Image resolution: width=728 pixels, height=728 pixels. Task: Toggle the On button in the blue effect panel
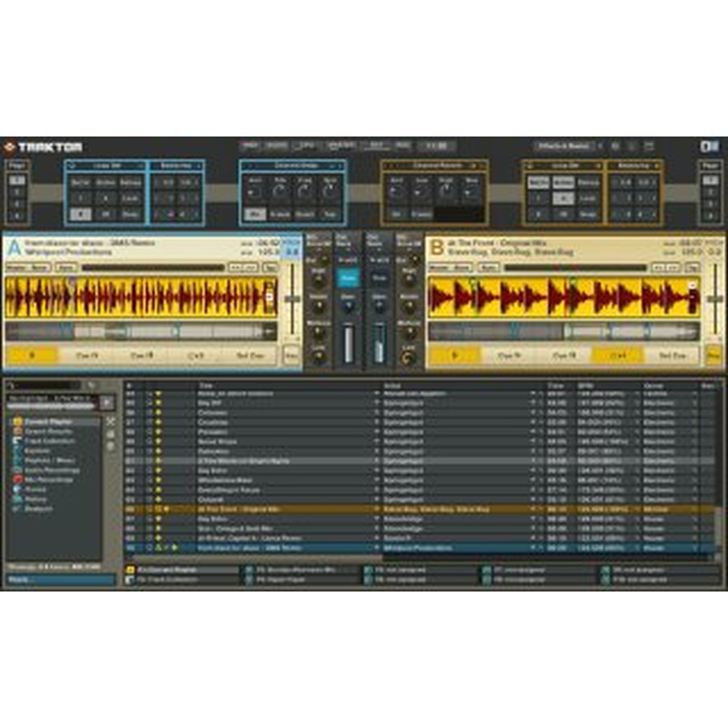[255, 214]
